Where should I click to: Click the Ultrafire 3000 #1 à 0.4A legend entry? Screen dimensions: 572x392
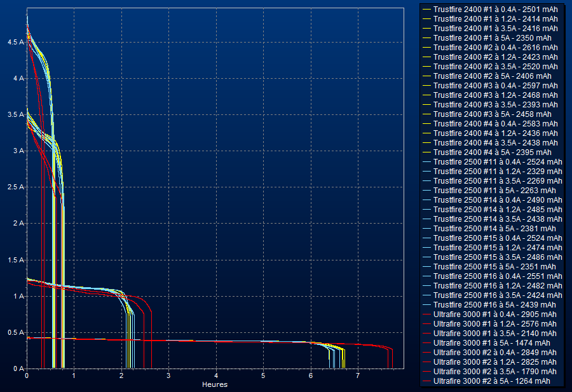[494, 314]
